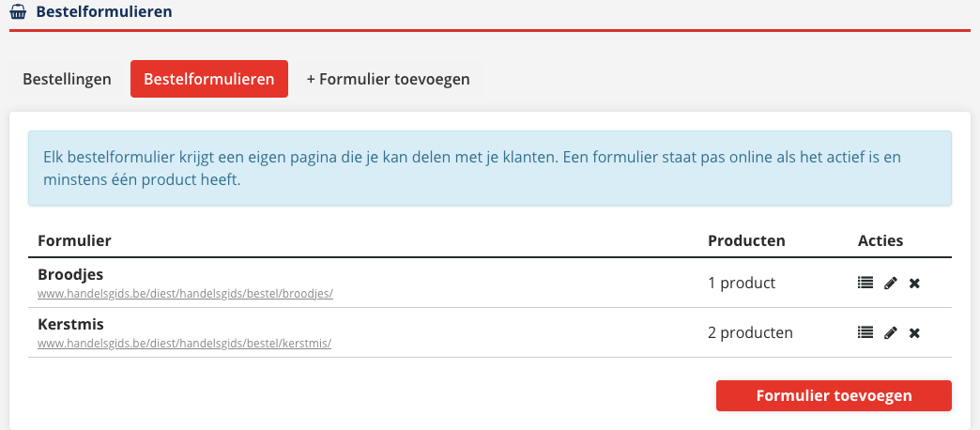Image resolution: width=980 pixels, height=430 pixels.
Task: Open product list for Kerstmis form
Action: (x=865, y=332)
